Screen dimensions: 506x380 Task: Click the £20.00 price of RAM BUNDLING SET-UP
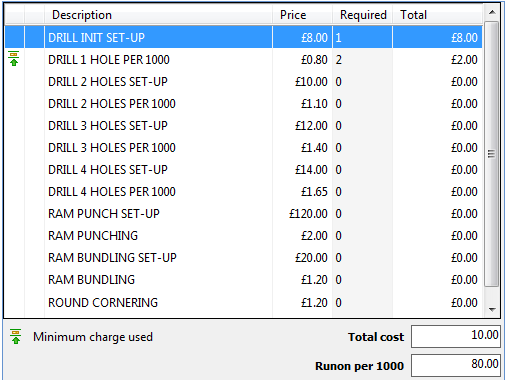pos(302,258)
